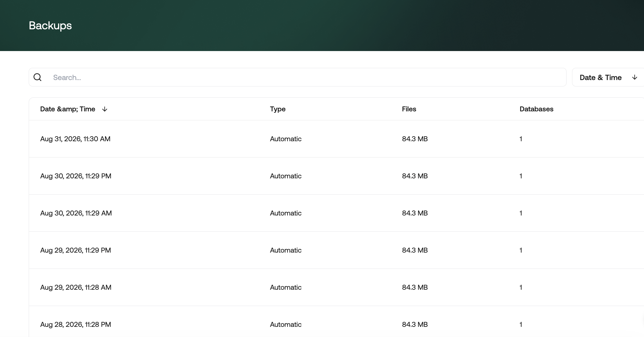Screen dimensions: 644x337
Task: Click Automatic type in Aug 29 PM row
Action: [286, 250]
